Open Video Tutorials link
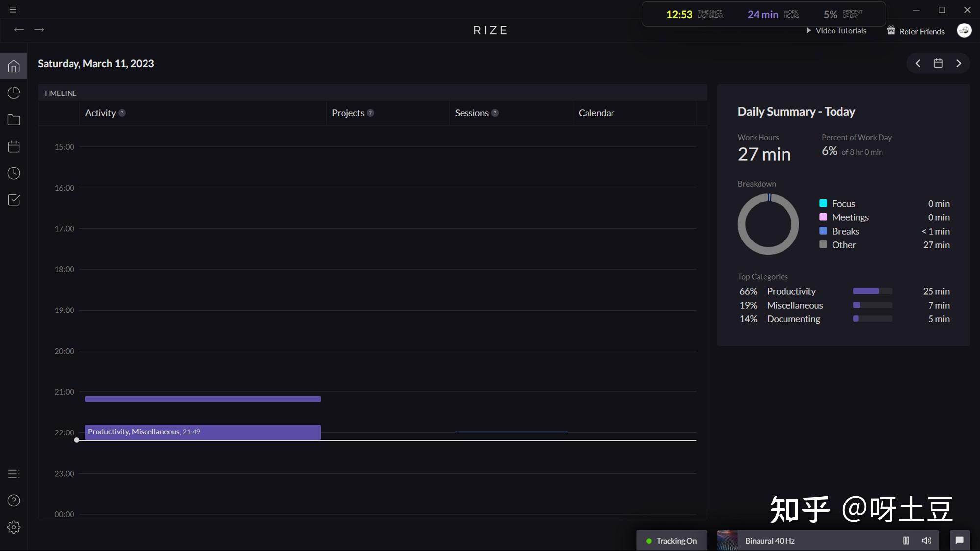Viewport: 980px width, 551px height. click(836, 31)
